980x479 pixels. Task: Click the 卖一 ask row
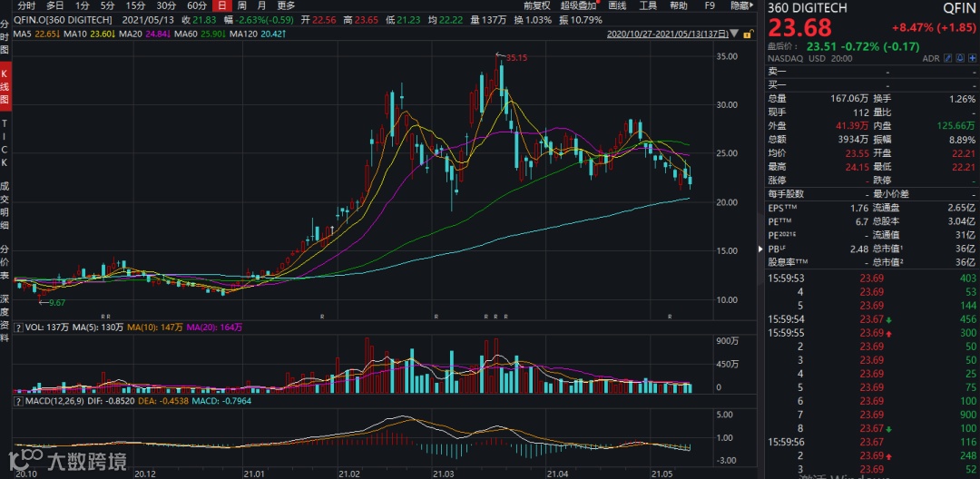point(872,71)
